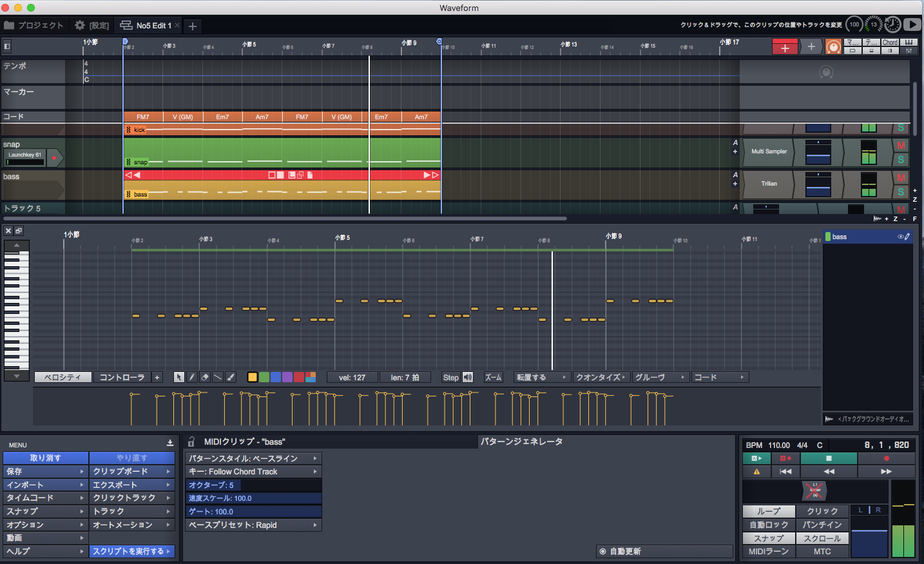Click the pencil edit icon on bass panel
Image resolution: width=924 pixels, height=564 pixels.
pyautogui.click(x=907, y=237)
